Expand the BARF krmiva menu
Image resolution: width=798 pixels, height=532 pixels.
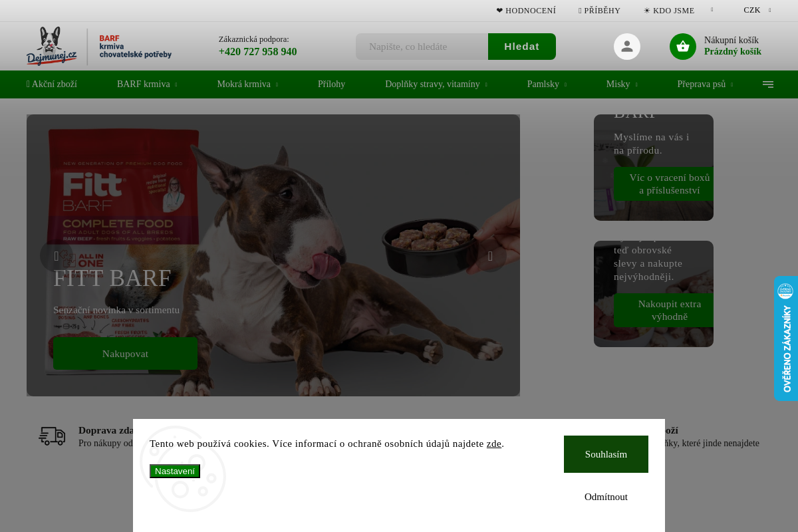point(147,84)
